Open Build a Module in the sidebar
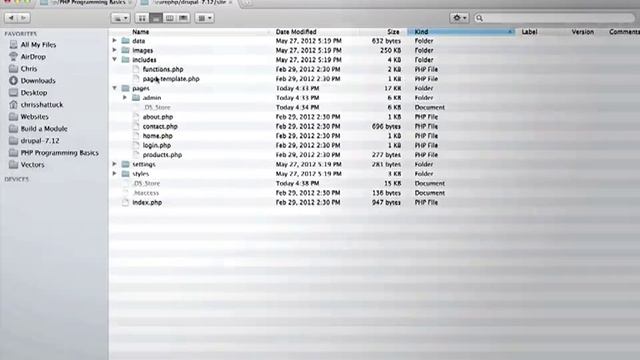Viewport: 640px width, 360px height. [x=44, y=129]
